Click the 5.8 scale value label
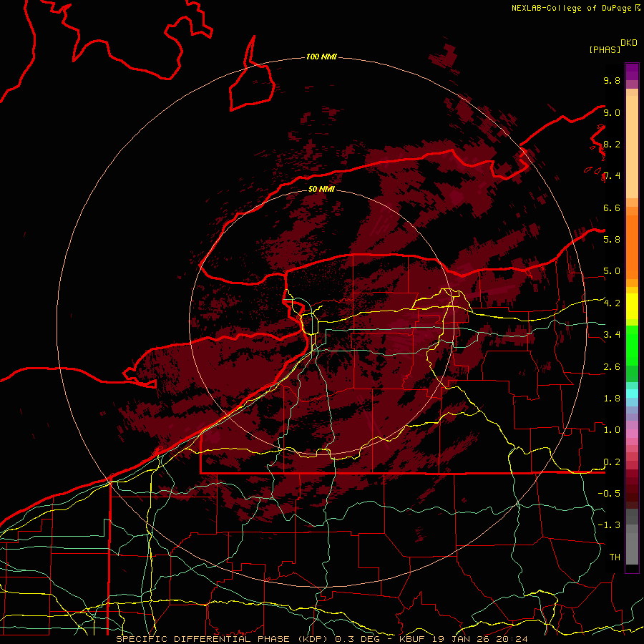 point(612,240)
